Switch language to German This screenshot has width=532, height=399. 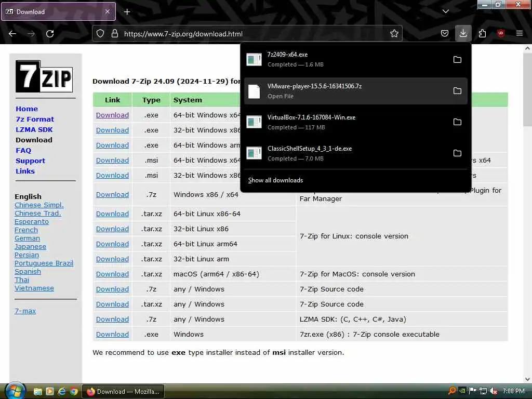tap(27, 238)
